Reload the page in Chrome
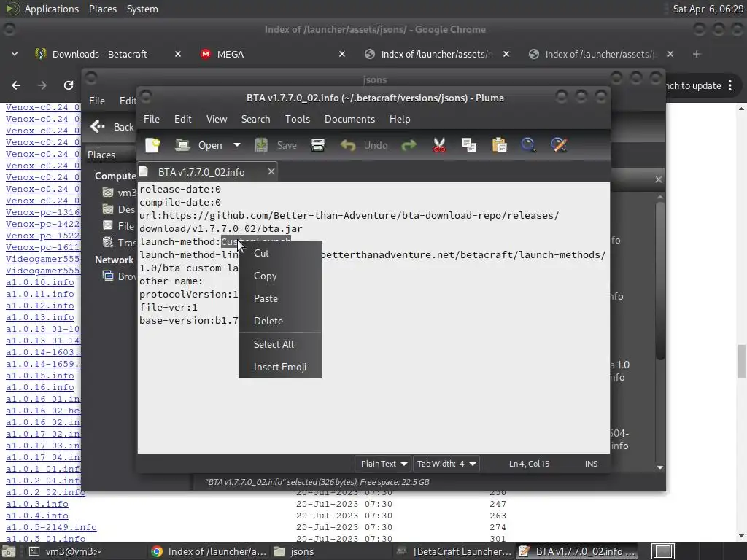This screenshot has height=560, width=747. click(x=68, y=85)
